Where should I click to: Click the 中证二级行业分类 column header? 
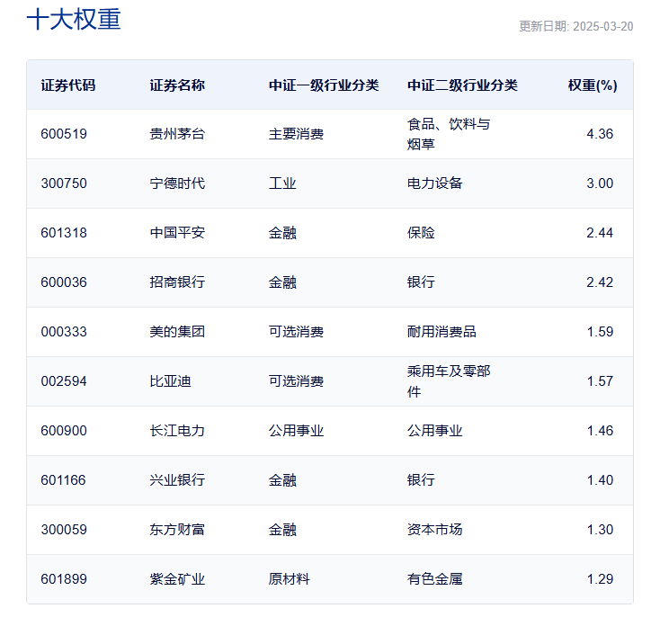pyautogui.click(x=462, y=85)
